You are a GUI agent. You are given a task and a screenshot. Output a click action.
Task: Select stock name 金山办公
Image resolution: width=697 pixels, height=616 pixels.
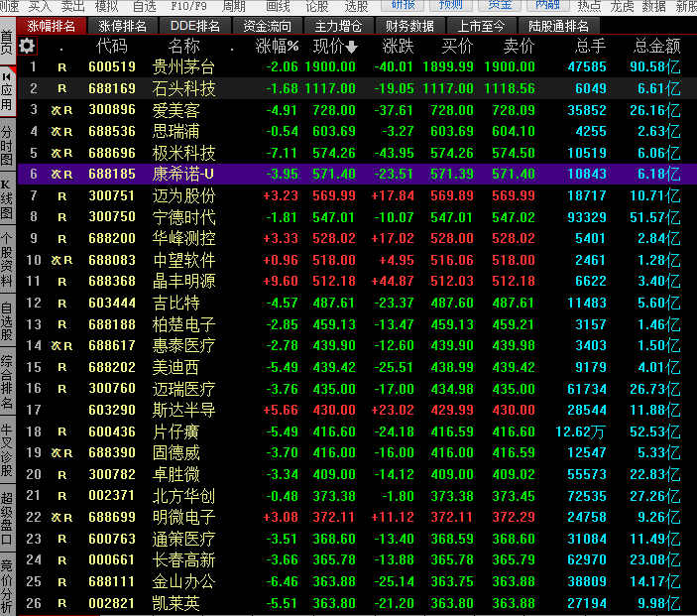pos(183,581)
